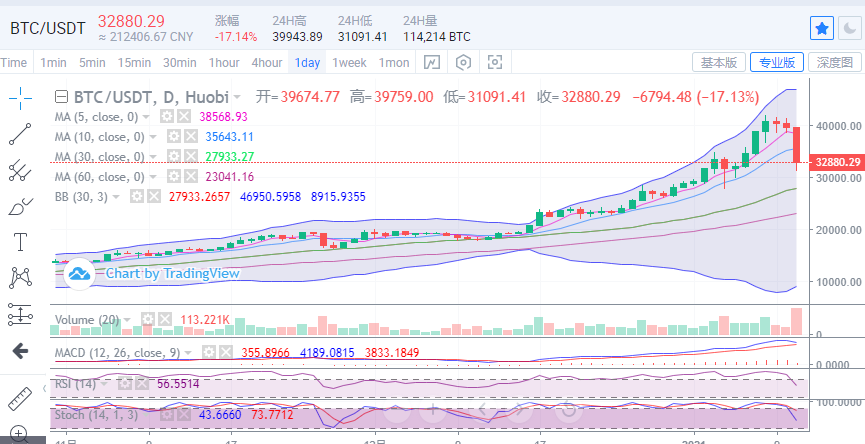Select the trend line drawing tool
865x444 pixels.
pos(20,134)
